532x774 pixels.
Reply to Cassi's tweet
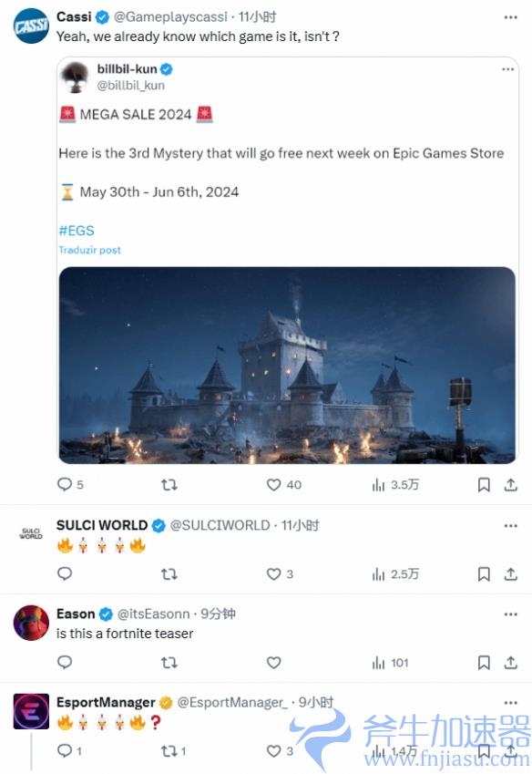(x=65, y=485)
